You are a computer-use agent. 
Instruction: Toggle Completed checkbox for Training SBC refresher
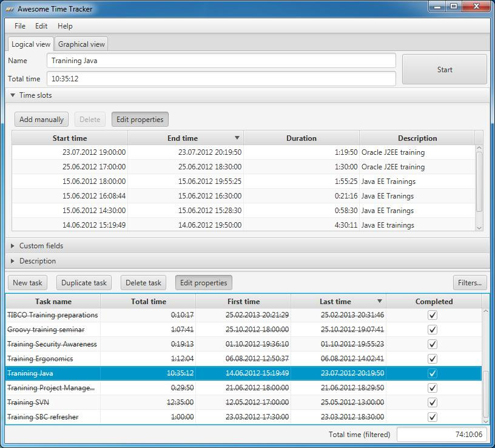(x=432, y=416)
